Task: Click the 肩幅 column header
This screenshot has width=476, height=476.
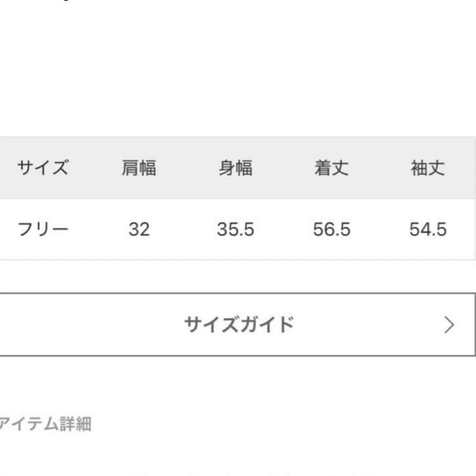Action: [x=139, y=168]
